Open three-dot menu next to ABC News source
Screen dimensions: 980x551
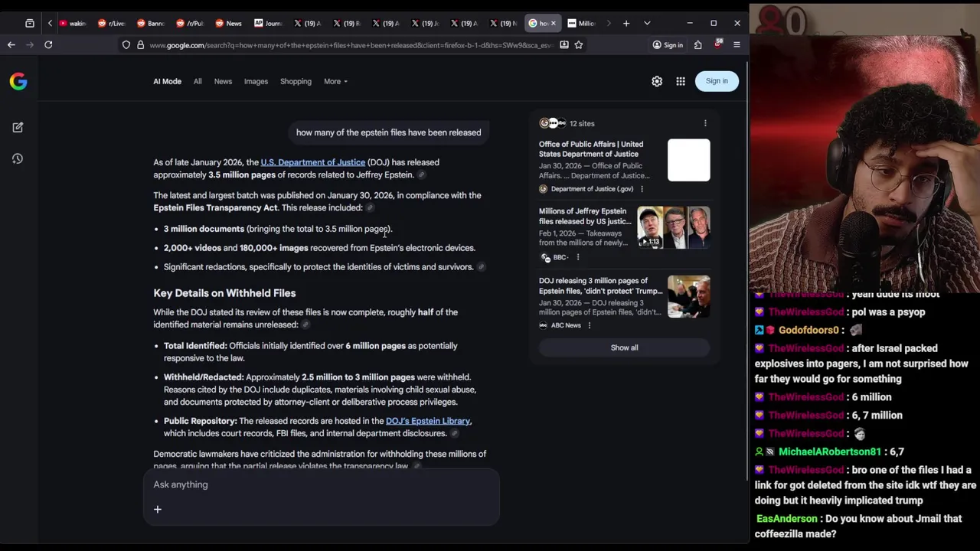click(x=590, y=325)
